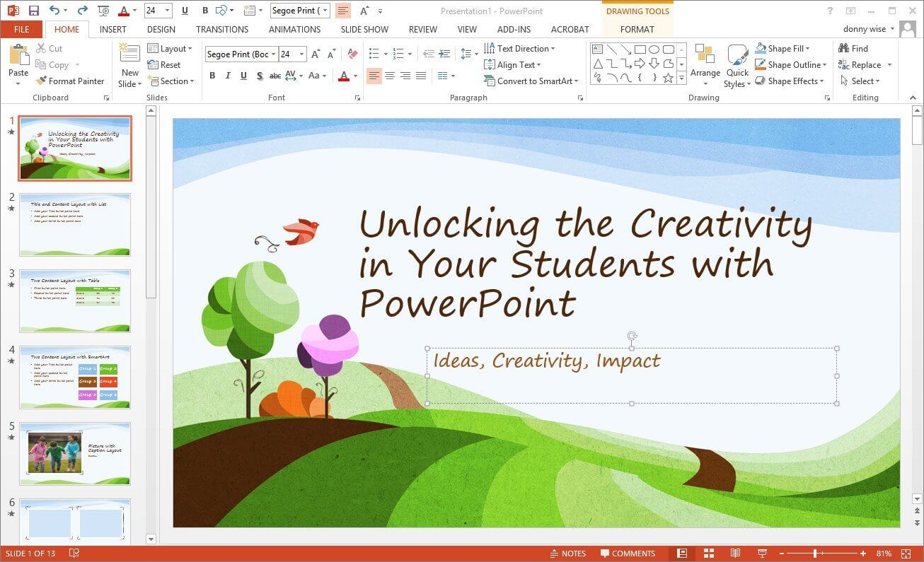
Task: Toggle Align Left in the Paragraph group
Action: click(x=374, y=76)
